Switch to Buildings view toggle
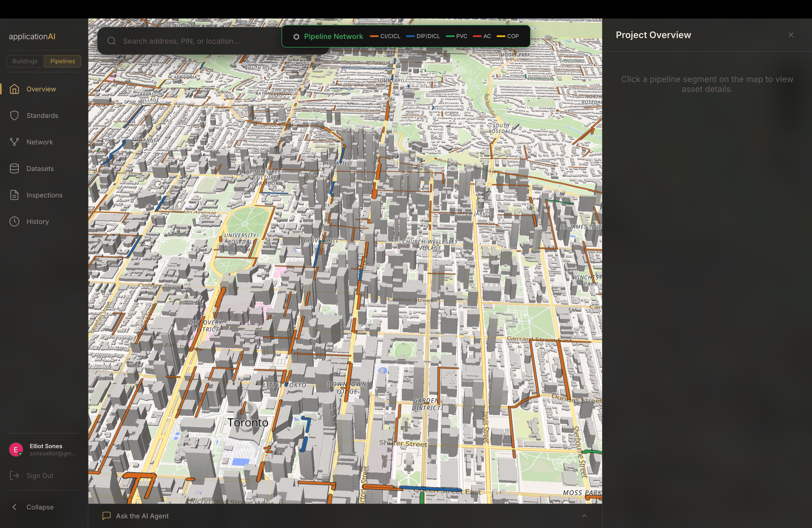Image resolution: width=812 pixels, height=528 pixels. [25, 61]
